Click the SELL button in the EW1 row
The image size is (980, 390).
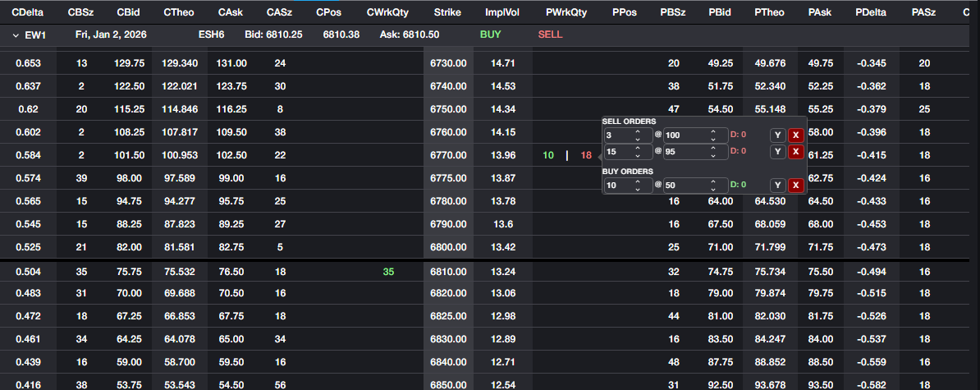pos(551,35)
